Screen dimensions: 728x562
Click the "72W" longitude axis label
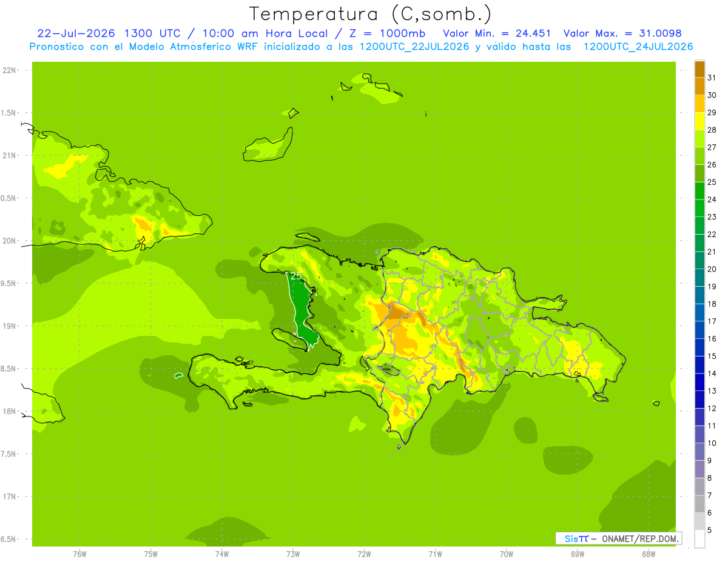tap(364, 554)
